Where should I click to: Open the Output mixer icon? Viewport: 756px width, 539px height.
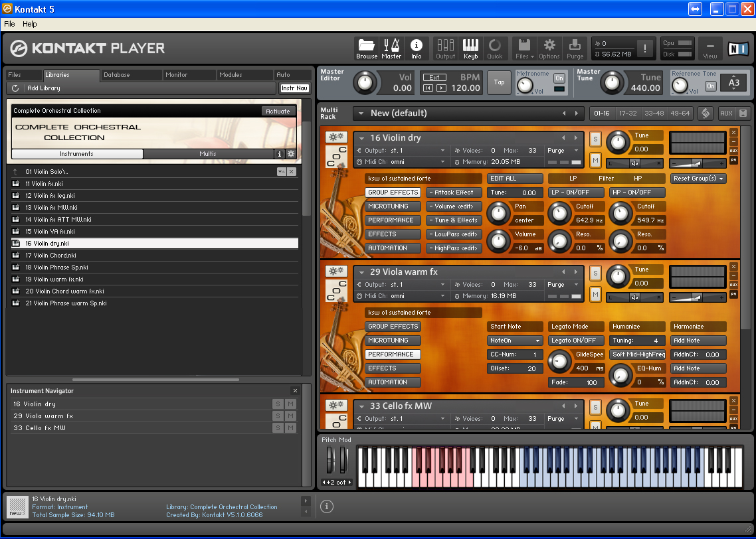(x=445, y=48)
